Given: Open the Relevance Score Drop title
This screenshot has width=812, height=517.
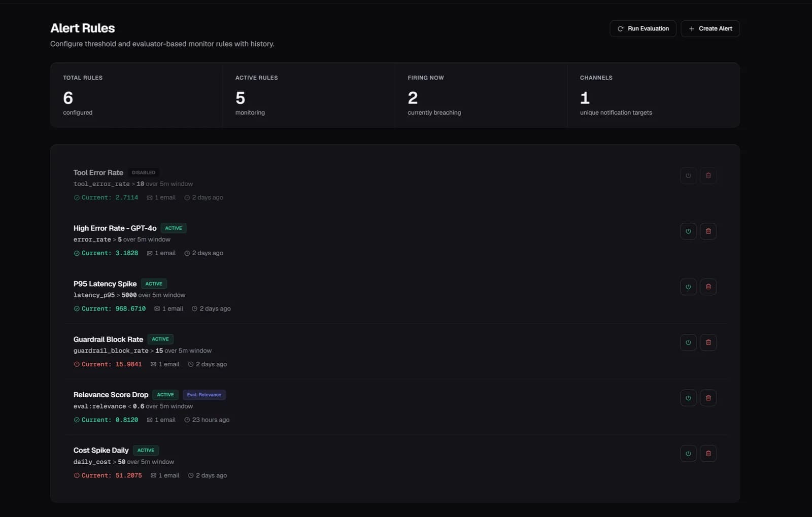Looking at the screenshot, I should 111,395.
